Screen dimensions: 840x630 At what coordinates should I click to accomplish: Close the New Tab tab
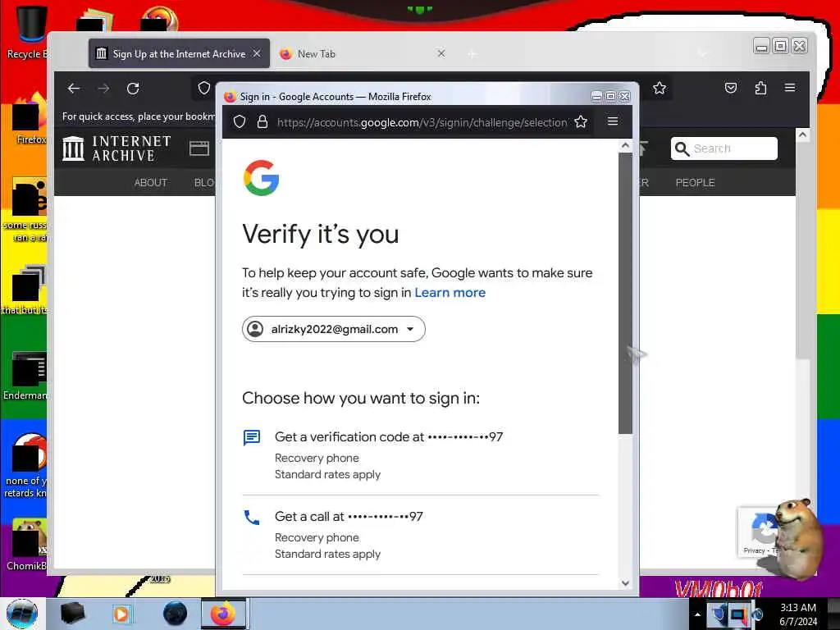click(441, 53)
